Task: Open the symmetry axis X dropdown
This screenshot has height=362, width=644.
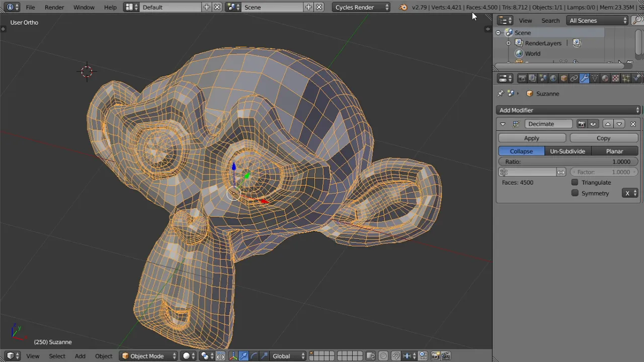Action: pos(631,193)
